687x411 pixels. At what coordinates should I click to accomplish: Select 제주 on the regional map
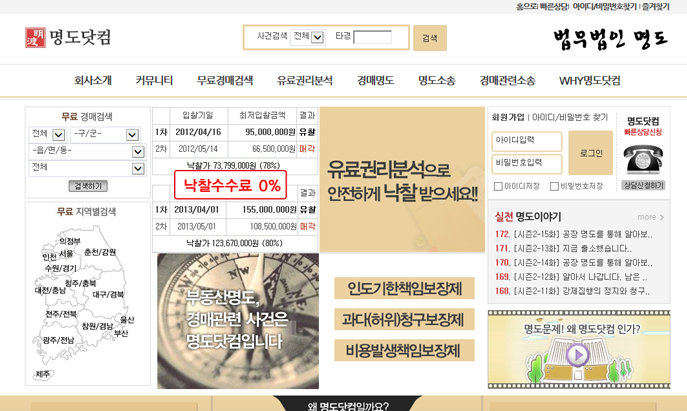pos(43,374)
